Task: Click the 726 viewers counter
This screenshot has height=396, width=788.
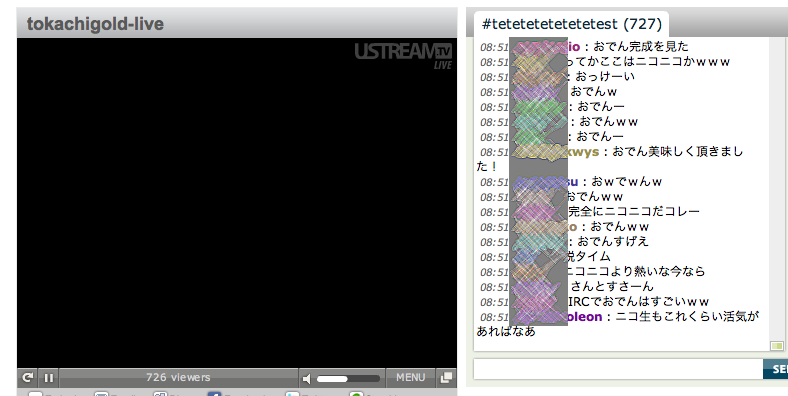Action: point(178,377)
